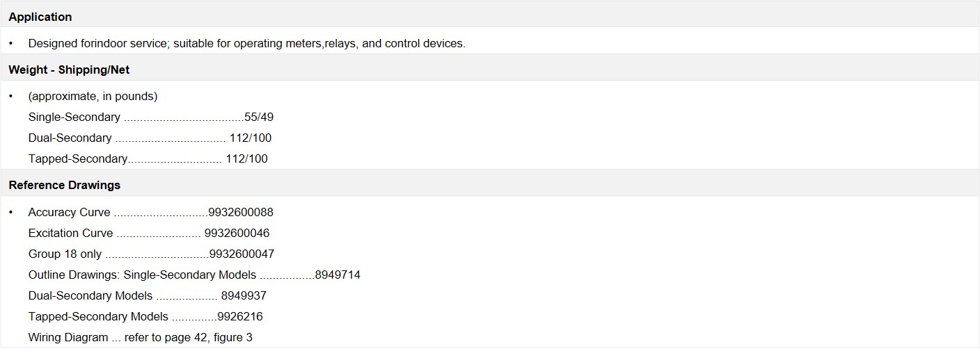Click the Accuracy Curve label
The image size is (980, 351).
click(69, 212)
